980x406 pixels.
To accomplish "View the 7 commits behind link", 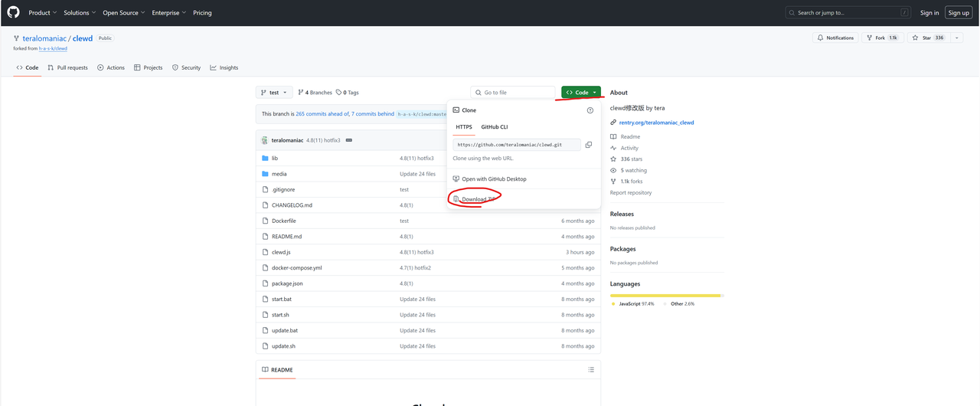I will (x=373, y=113).
